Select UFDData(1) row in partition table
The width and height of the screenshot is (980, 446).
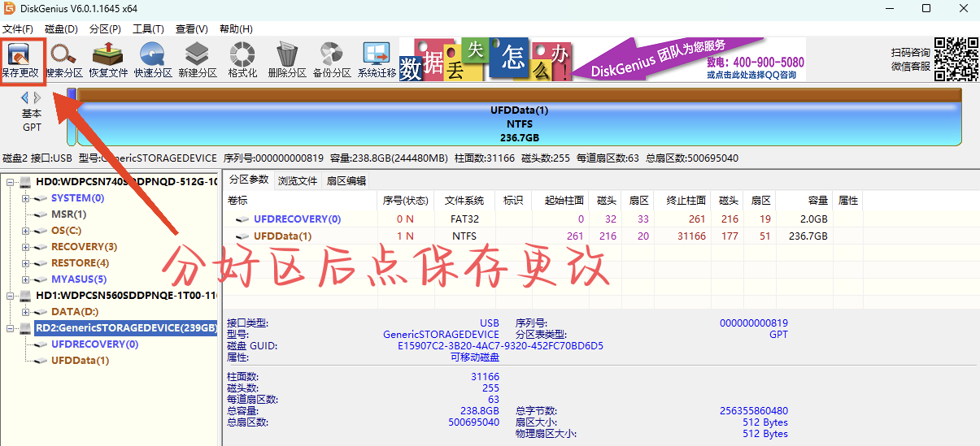tap(543, 236)
